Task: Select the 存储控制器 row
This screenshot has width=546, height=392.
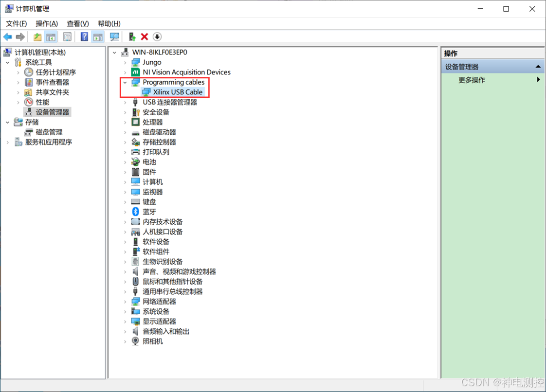Action: click(x=159, y=142)
